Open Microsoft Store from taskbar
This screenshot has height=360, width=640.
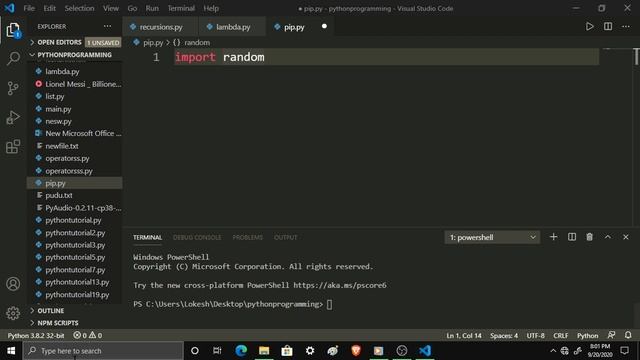pyautogui.click(x=287, y=351)
